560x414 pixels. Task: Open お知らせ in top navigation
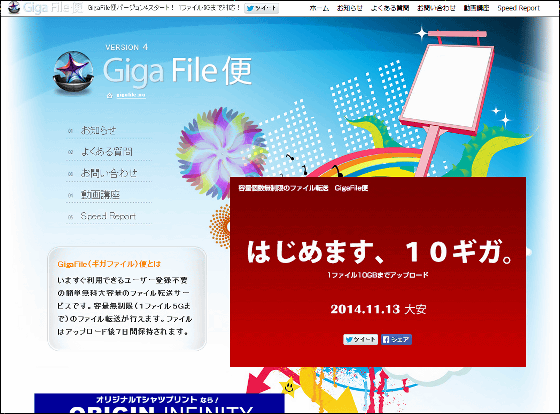pos(349,8)
